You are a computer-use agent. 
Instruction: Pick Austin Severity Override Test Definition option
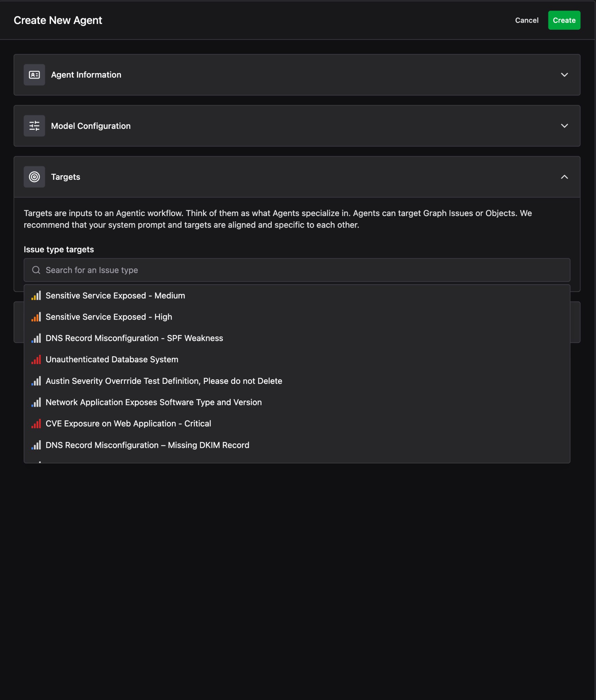164,381
